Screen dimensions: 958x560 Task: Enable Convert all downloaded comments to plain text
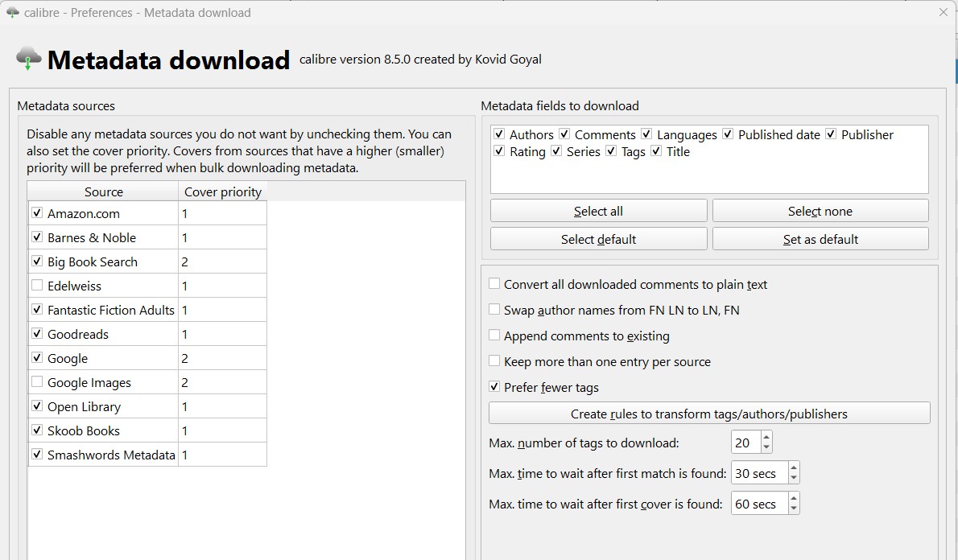(x=494, y=283)
